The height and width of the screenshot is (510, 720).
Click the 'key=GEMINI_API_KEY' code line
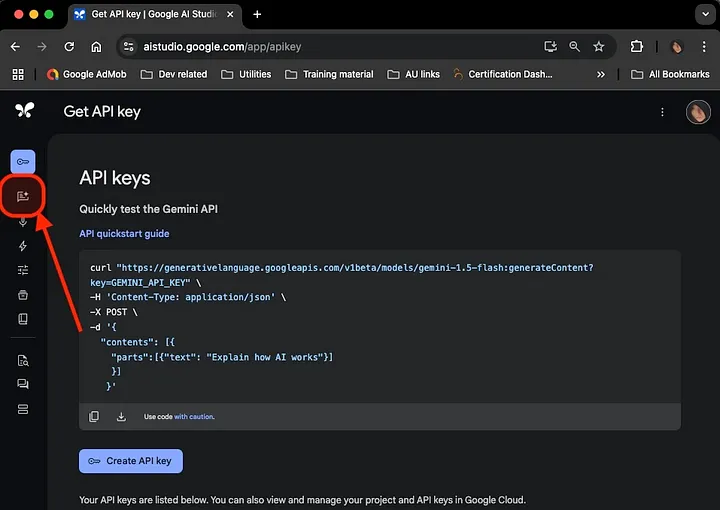click(140, 283)
